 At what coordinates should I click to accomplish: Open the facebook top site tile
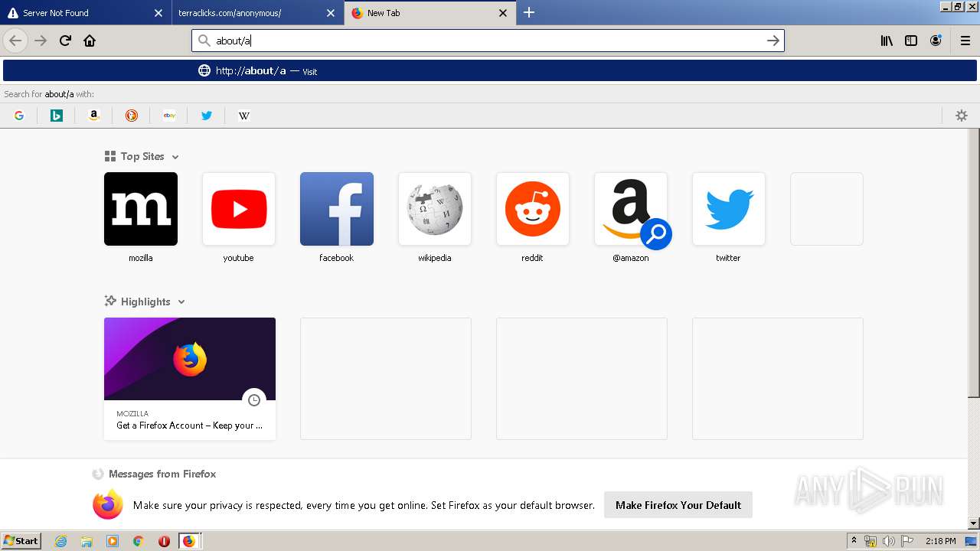pyautogui.click(x=337, y=209)
